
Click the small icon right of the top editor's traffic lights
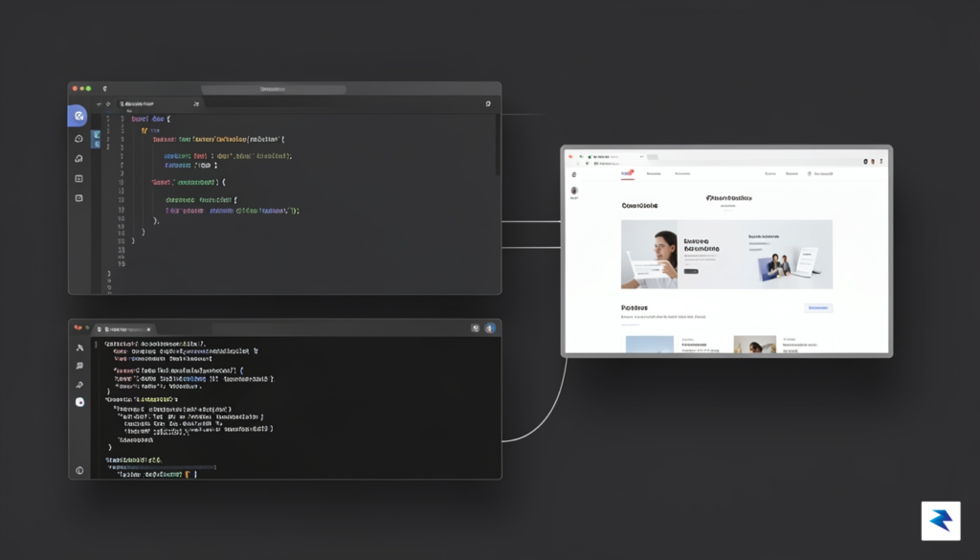[x=105, y=89]
